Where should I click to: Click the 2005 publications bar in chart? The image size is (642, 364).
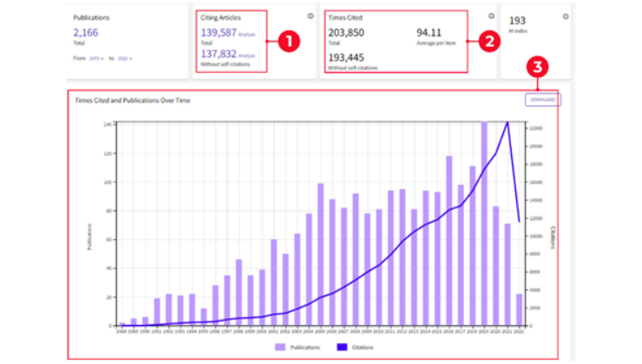pos(321,255)
